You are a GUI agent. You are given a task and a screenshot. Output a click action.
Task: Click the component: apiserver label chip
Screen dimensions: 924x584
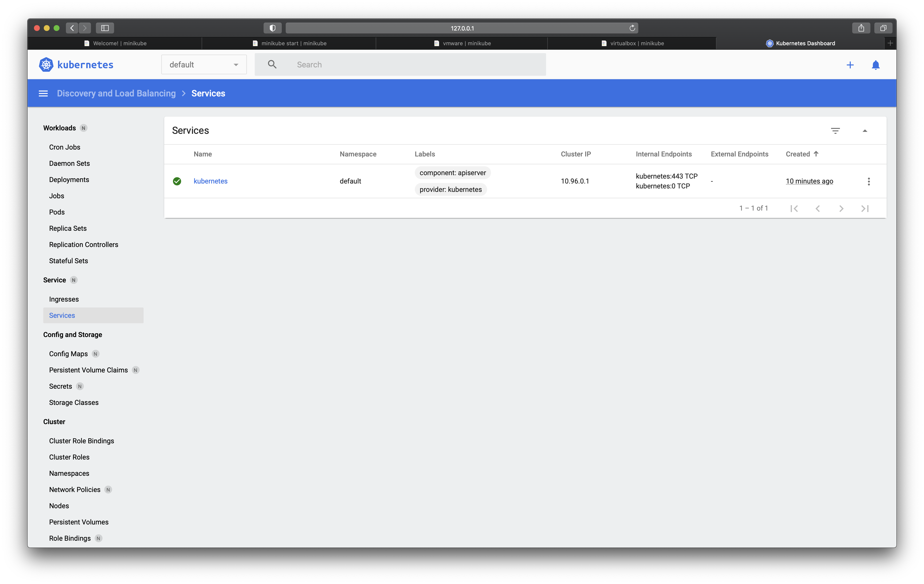pos(452,173)
